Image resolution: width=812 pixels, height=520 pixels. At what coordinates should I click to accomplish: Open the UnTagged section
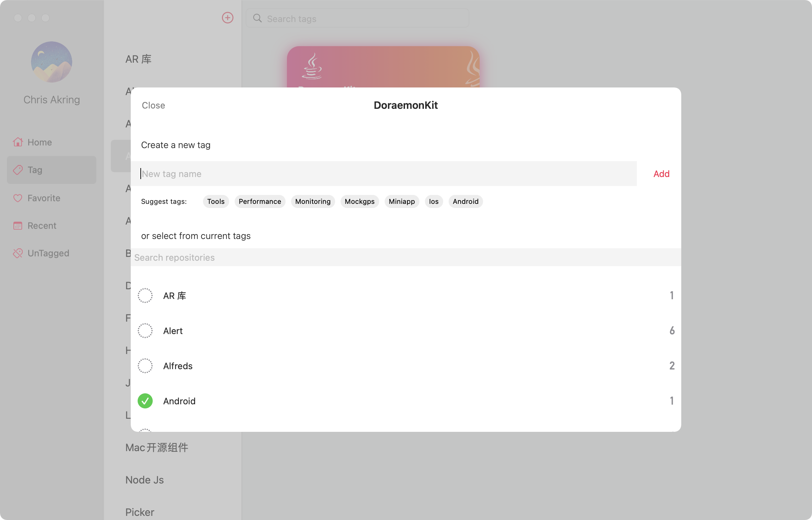point(52,253)
